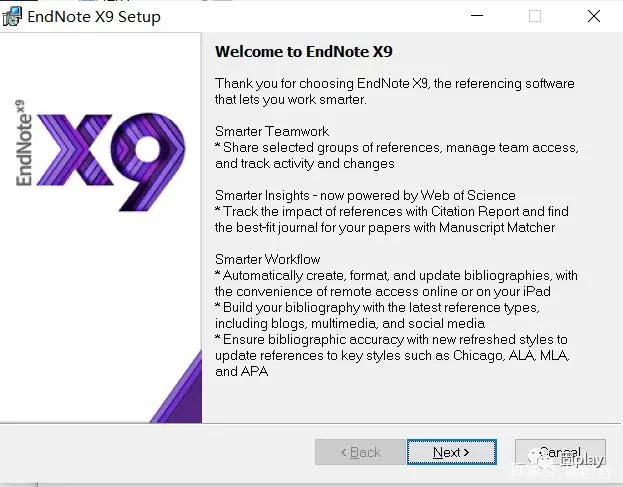
Task: Click the disabled maximize button
Action: 535,16
